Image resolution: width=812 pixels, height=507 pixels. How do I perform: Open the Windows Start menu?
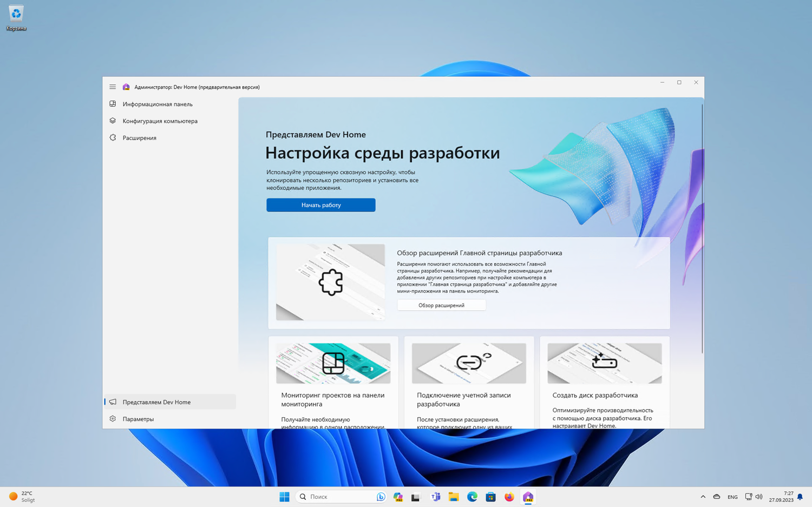tap(284, 497)
